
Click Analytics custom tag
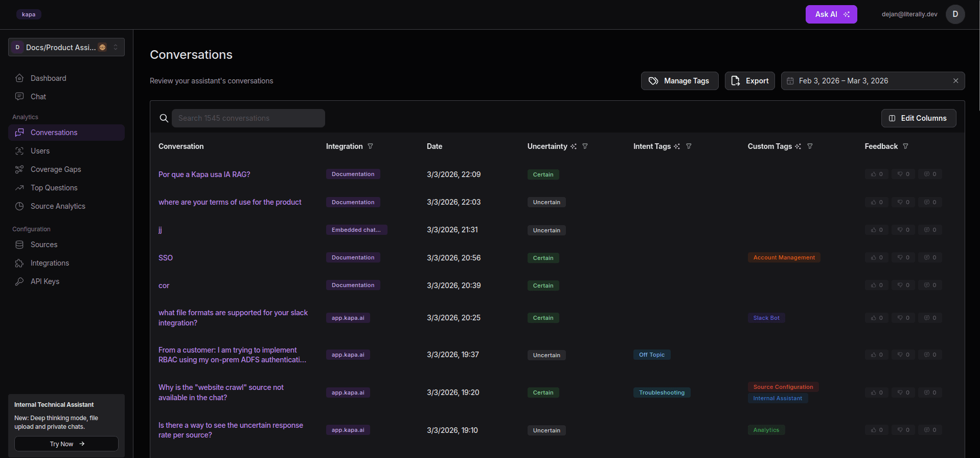pos(766,430)
